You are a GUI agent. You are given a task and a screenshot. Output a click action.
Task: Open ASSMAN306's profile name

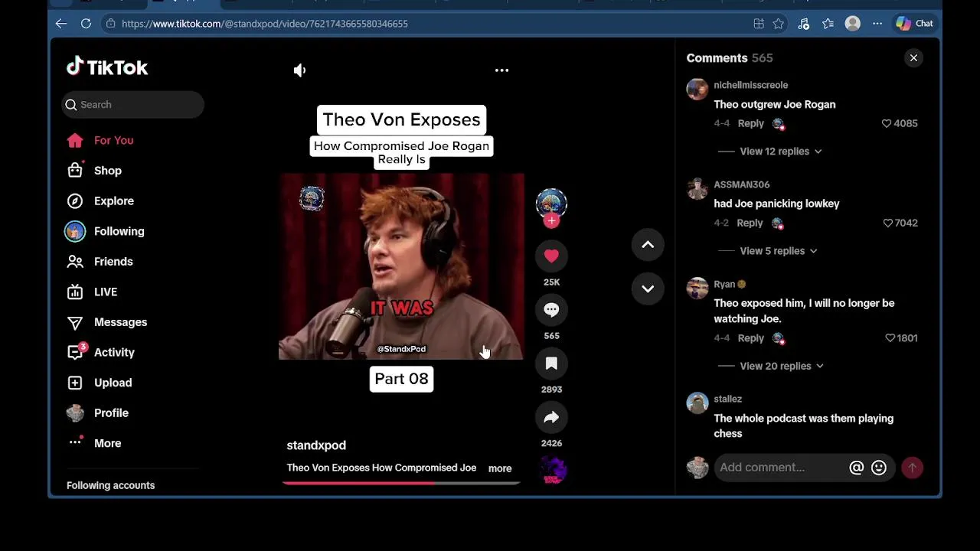741,184
